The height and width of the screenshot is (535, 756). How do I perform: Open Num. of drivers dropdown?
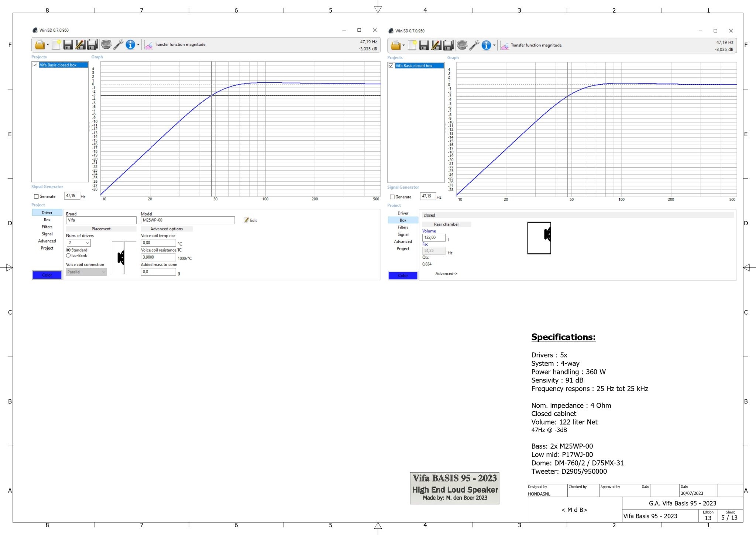pyautogui.click(x=79, y=243)
